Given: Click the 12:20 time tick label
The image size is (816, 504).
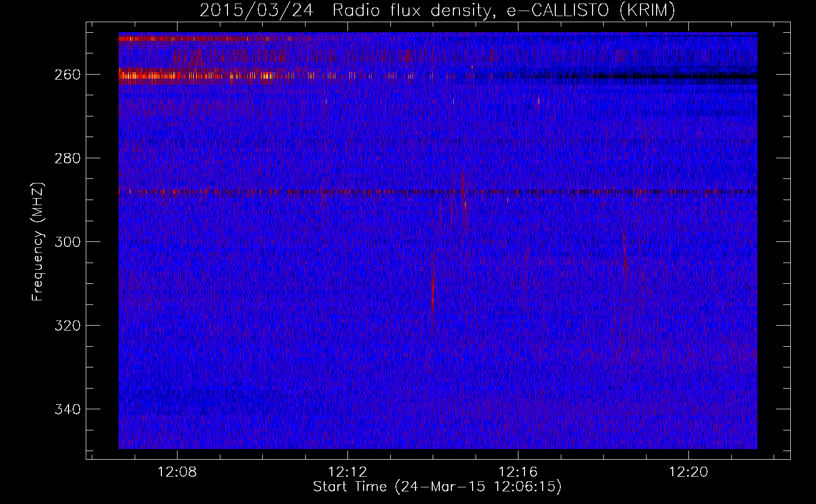Looking at the screenshot, I should click(689, 472).
